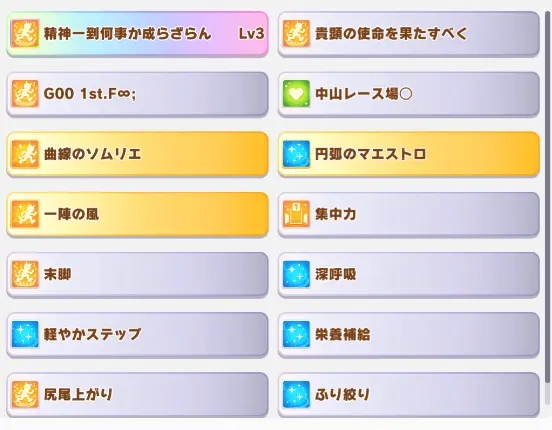Open the 集中力 skill details
Image resolution: width=552 pixels, height=430 pixels.
pos(409,214)
